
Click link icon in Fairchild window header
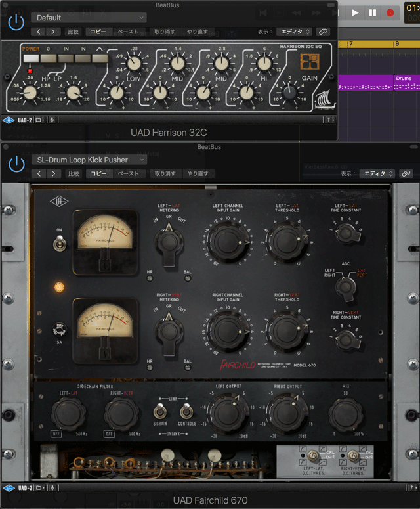[x=406, y=173]
